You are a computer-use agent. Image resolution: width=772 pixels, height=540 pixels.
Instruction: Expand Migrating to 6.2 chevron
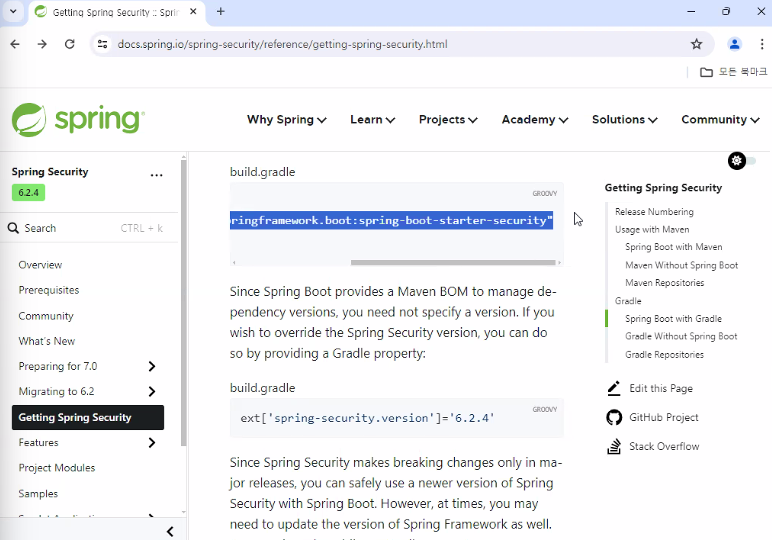coord(152,391)
